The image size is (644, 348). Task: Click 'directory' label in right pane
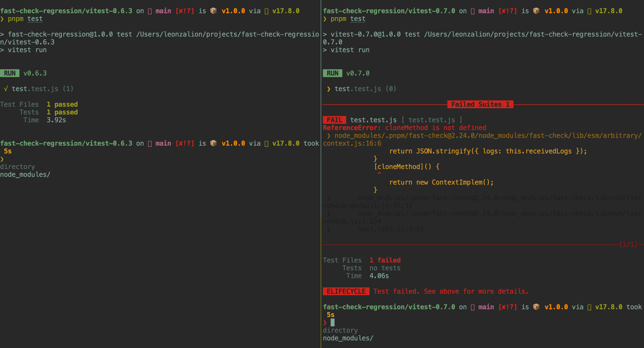340,330
